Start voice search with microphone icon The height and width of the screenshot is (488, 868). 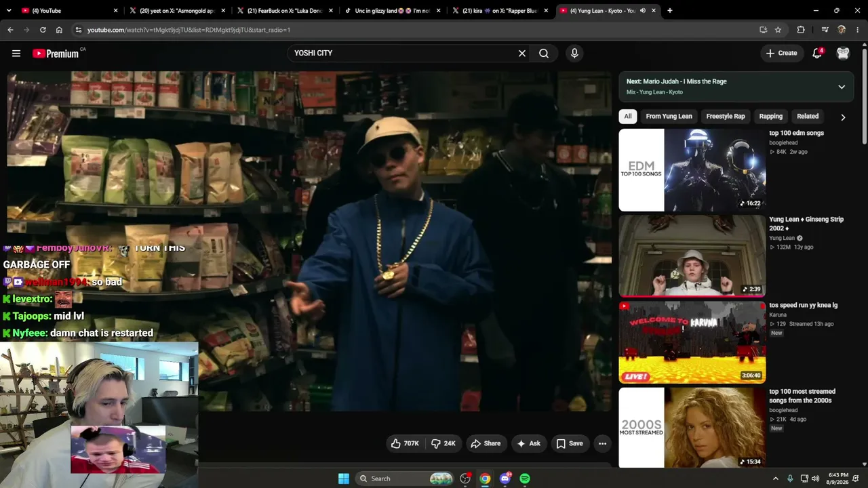pyautogui.click(x=574, y=53)
